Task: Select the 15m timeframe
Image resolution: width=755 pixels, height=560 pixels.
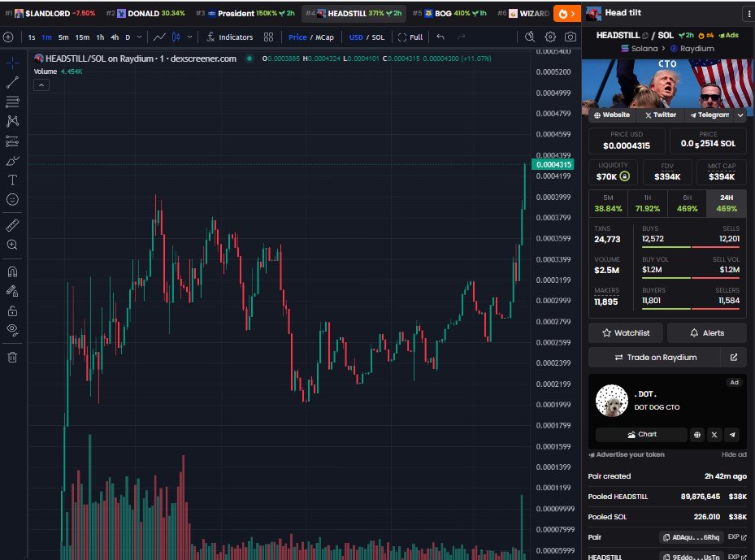Action: pos(82,37)
